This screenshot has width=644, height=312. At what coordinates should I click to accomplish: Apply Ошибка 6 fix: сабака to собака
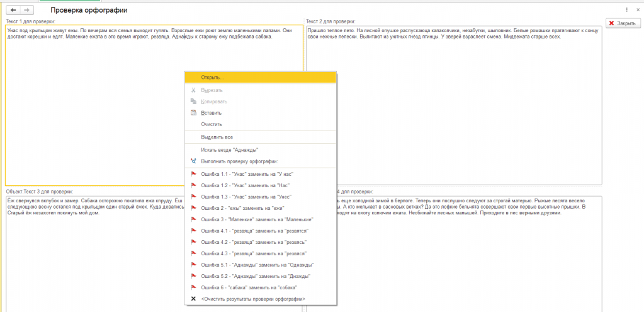[261, 287]
